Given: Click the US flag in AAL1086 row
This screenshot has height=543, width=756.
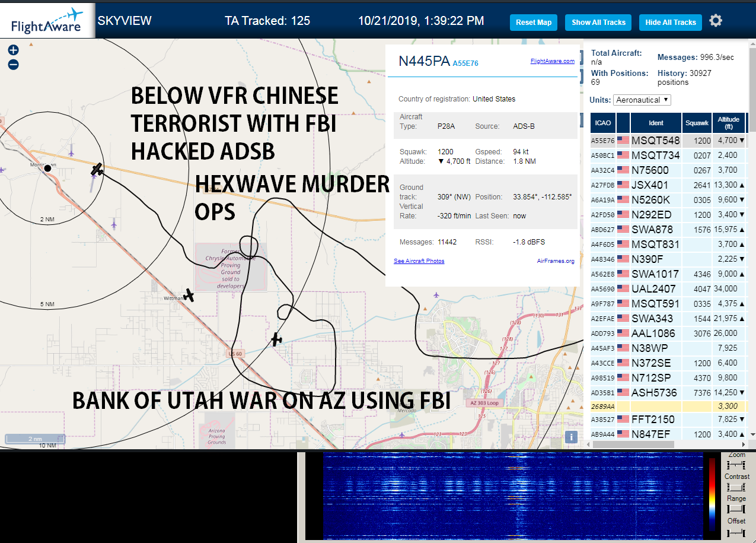Looking at the screenshot, I should pyautogui.click(x=623, y=334).
